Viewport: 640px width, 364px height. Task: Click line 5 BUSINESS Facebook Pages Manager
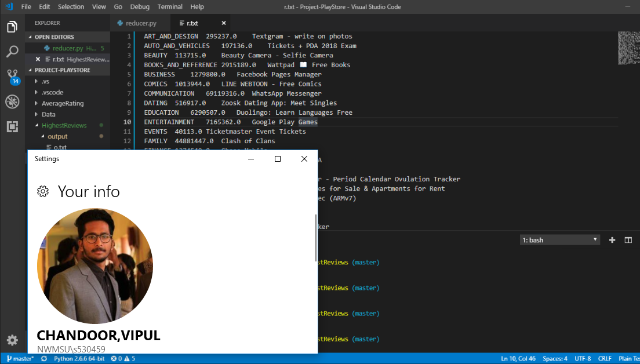point(232,74)
